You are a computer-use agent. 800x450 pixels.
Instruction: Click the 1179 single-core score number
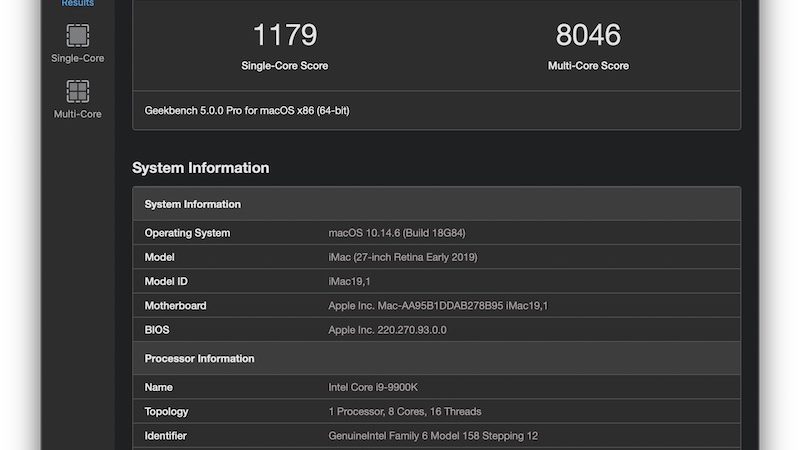(284, 35)
